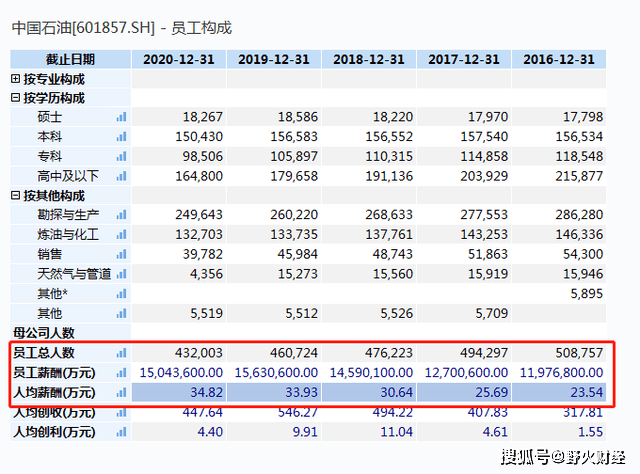Collapse the 按学历构成 section

tap(16, 98)
